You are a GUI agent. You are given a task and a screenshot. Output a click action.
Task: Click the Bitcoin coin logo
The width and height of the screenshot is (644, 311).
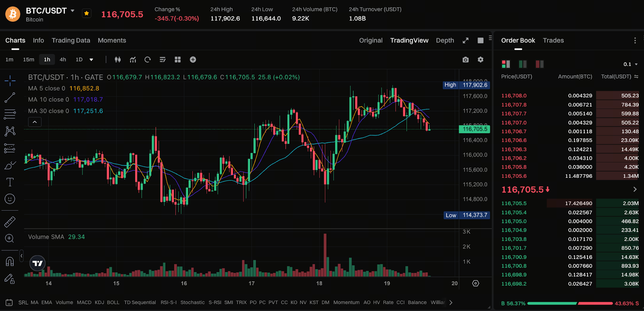[x=13, y=14]
